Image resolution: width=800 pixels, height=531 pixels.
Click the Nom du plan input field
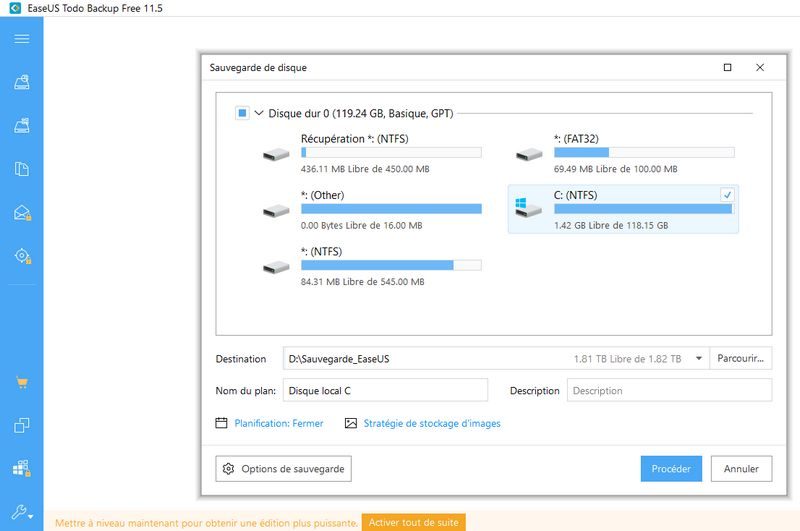pos(385,391)
